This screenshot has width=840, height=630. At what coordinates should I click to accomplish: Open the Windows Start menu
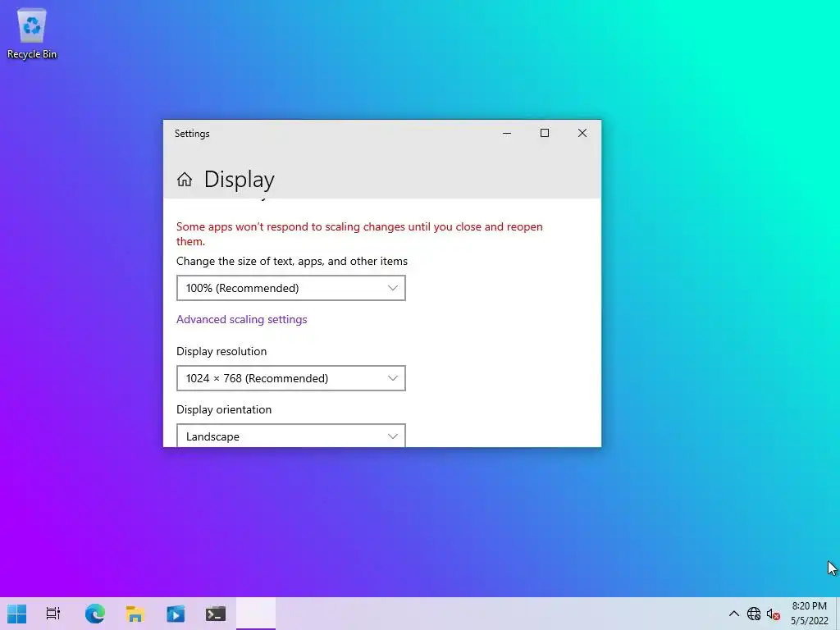(x=16, y=614)
